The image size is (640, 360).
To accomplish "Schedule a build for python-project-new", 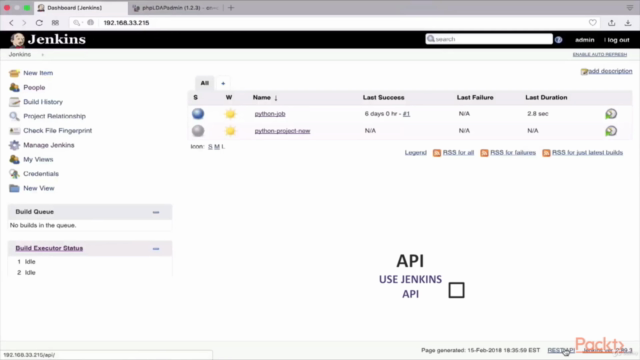I will tap(611, 131).
